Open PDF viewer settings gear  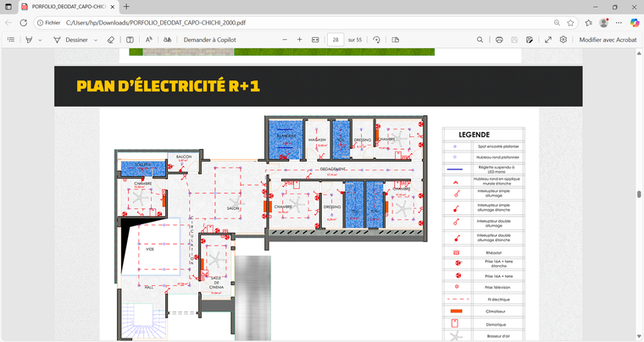click(x=563, y=40)
